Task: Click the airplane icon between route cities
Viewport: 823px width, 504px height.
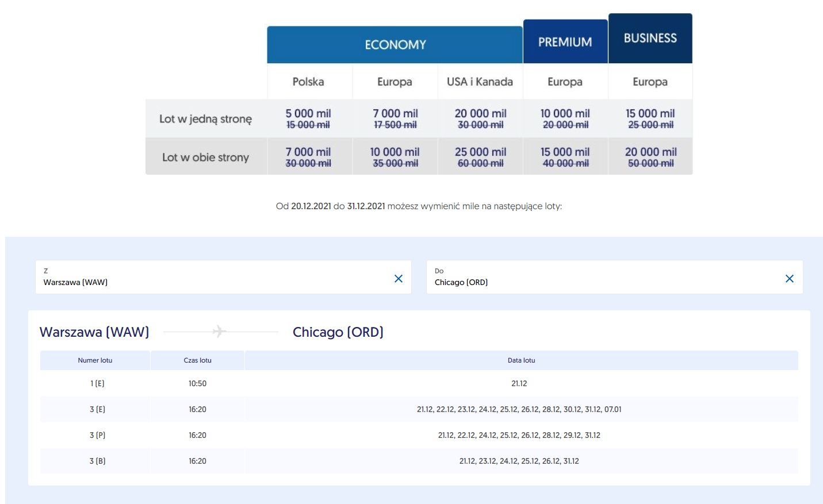Action: 220,332
